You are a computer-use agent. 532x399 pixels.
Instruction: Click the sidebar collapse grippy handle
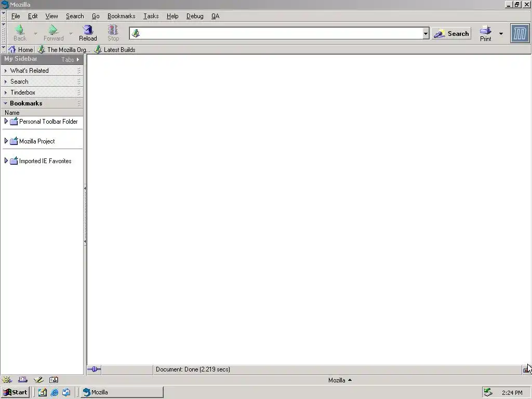pos(85,215)
